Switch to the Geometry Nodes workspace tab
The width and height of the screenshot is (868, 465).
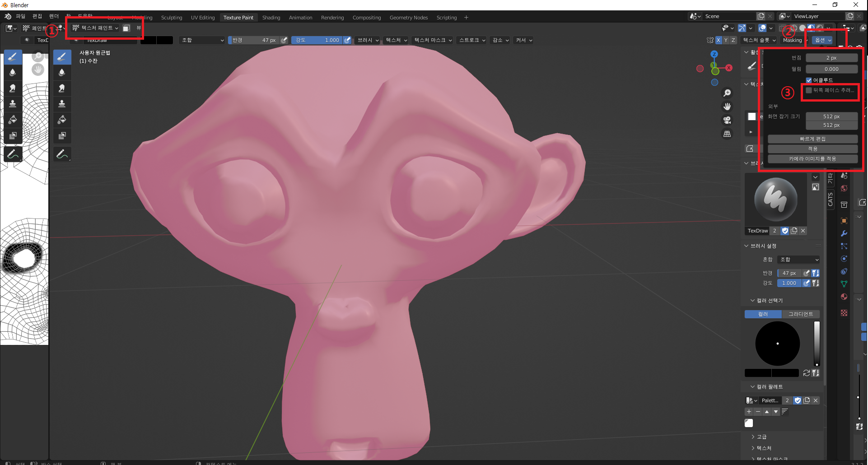[409, 18]
